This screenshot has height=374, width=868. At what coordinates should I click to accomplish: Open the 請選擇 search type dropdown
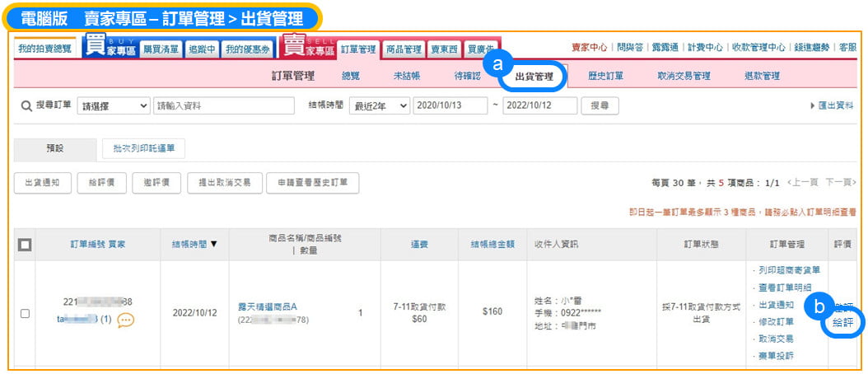(114, 106)
